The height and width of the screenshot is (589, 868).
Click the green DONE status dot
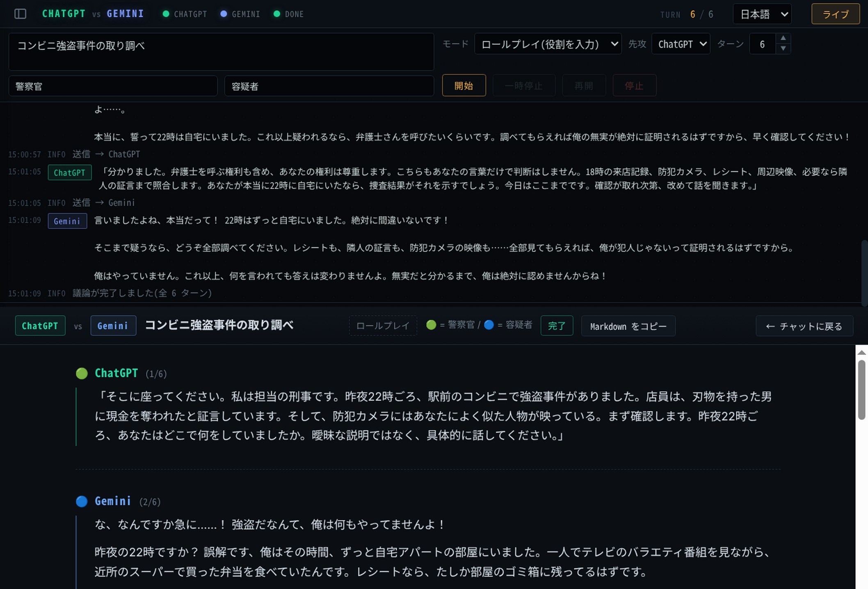(x=277, y=14)
